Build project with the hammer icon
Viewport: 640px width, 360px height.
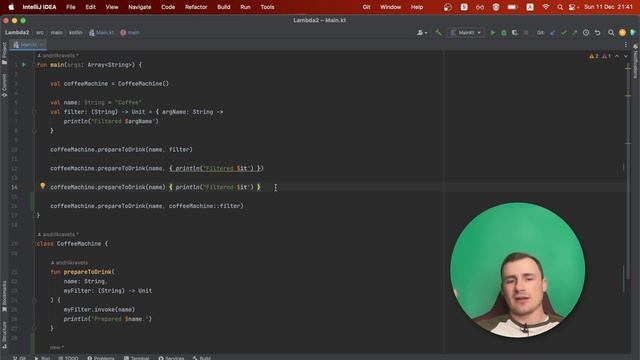438,33
